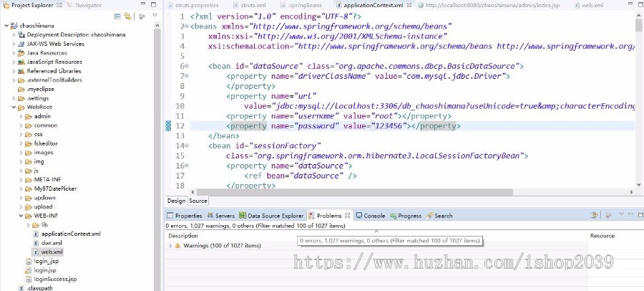
Task: Select the META-INF folder icon
Action: point(29,180)
